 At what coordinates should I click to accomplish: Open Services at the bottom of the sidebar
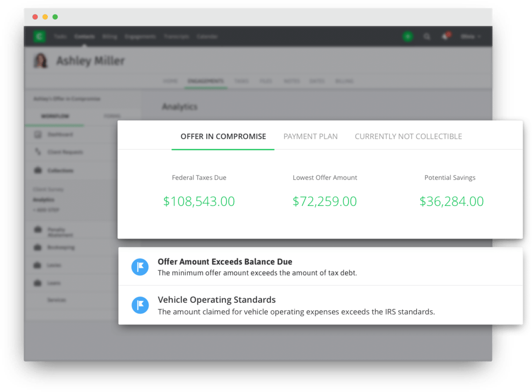pyautogui.click(x=57, y=300)
